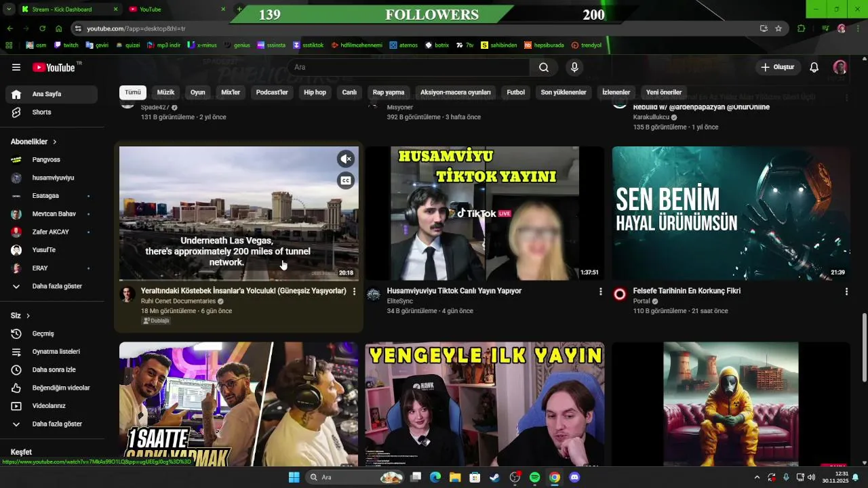This screenshot has width=868, height=488.
Task: Expand the Siz section
Action: click(x=20, y=316)
